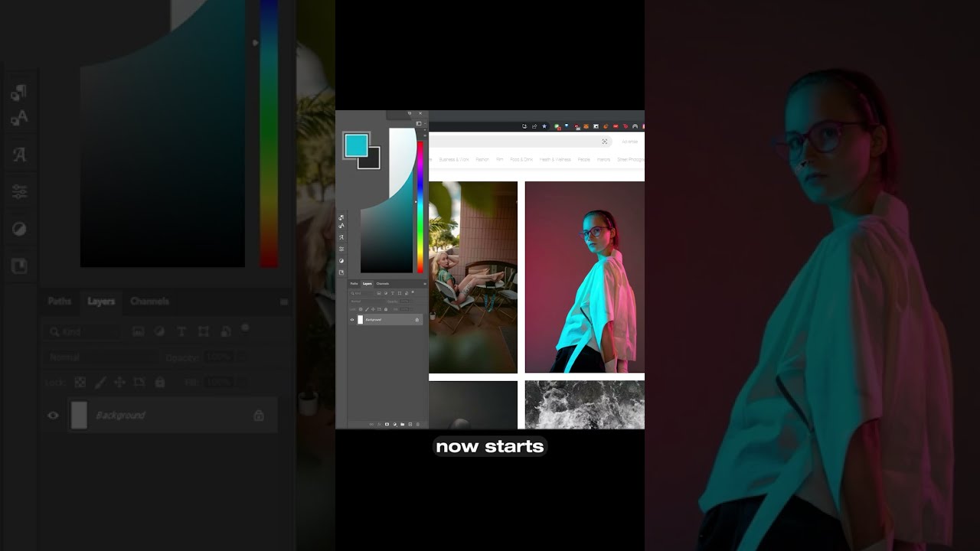980x551 pixels.
Task: Toggle the shape layers filter
Action: pos(400,293)
